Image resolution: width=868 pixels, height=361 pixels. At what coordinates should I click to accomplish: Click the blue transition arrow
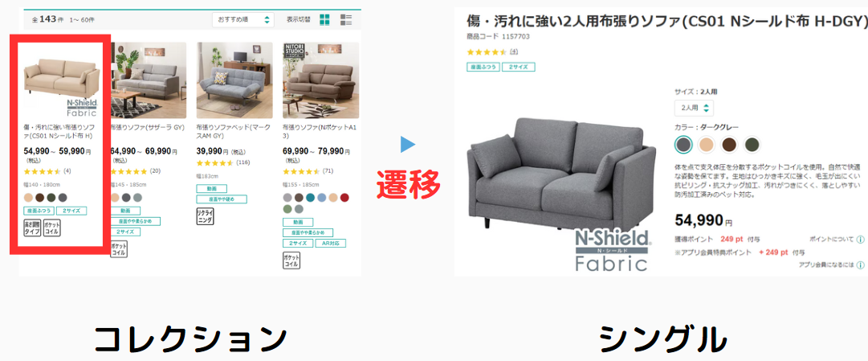click(x=408, y=146)
